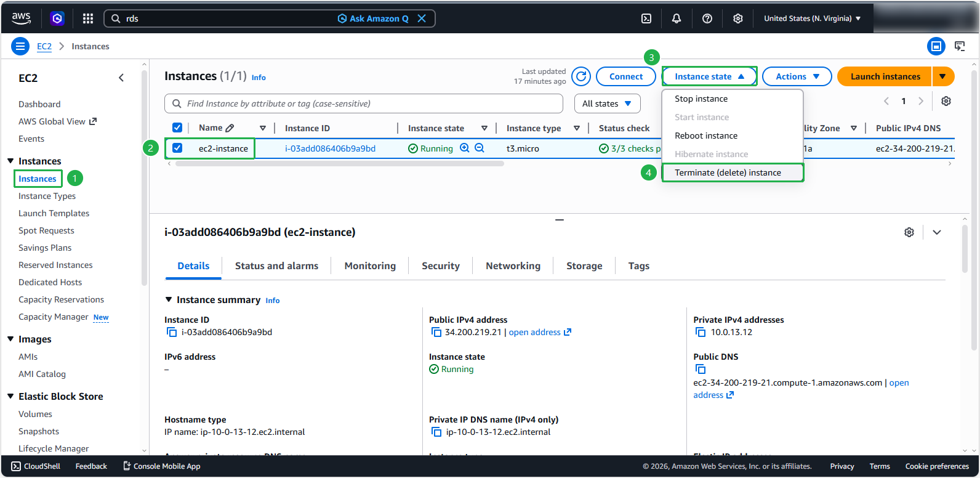The width and height of the screenshot is (980, 478).
Task: Clear the rds search with the X icon
Action: click(x=422, y=18)
